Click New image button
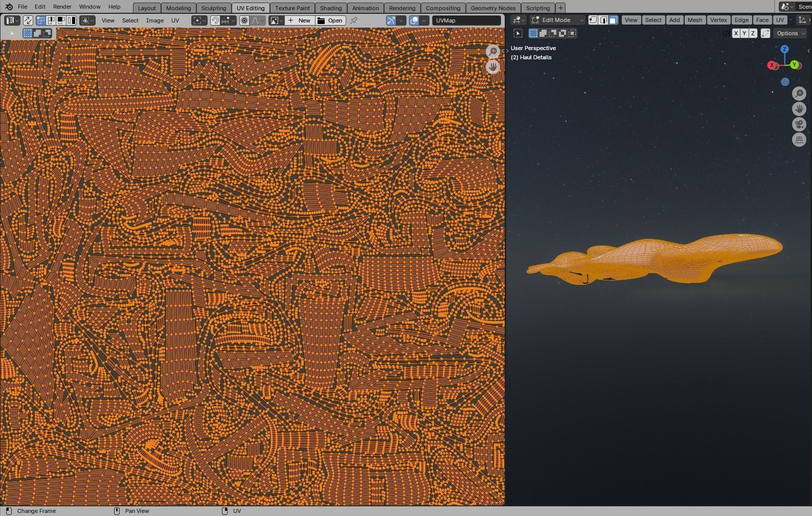The image size is (812, 516). [300, 20]
